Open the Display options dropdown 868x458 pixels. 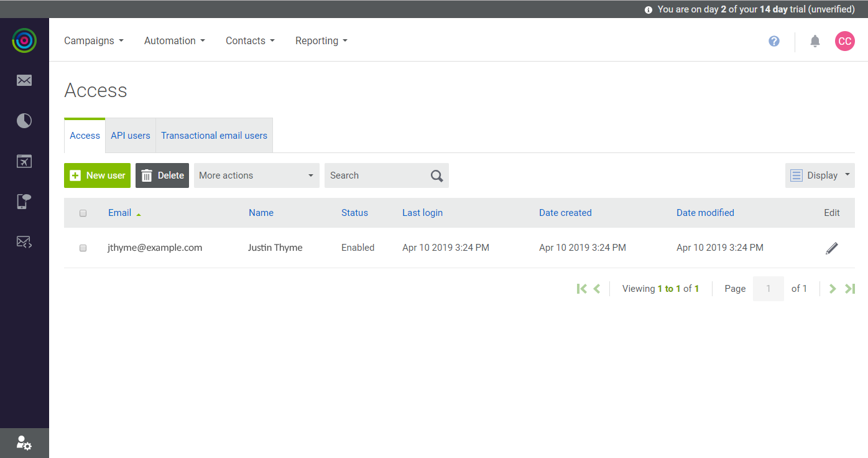(x=820, y=175)
